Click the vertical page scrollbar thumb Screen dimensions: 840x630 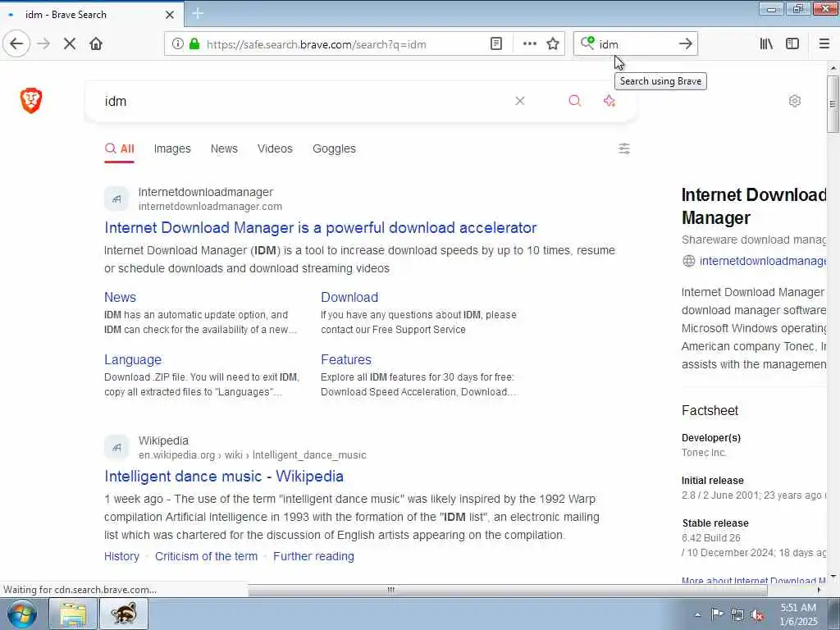[833, 103]
